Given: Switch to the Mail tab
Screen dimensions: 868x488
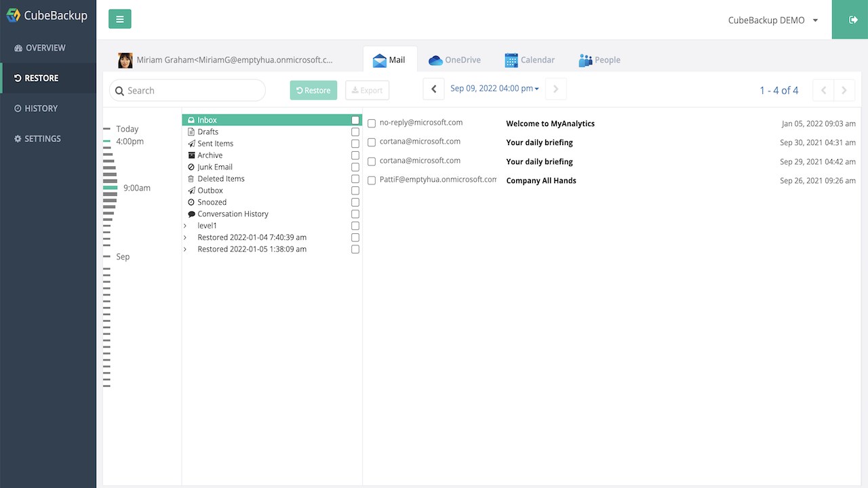Looking at the screenshot, I should (390, 60).
